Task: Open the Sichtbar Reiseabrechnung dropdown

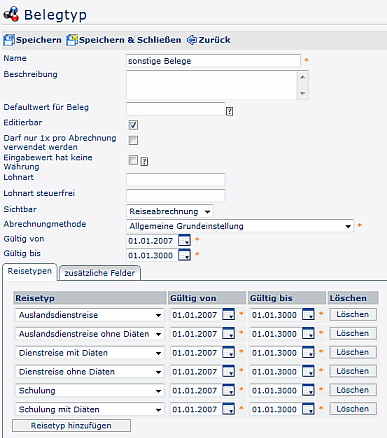Action: [170, 211]
